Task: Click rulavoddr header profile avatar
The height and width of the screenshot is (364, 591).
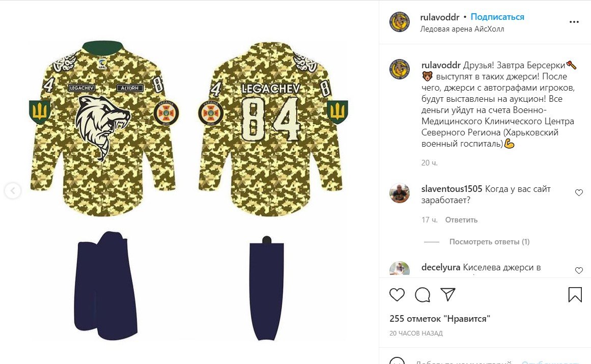Action: point(400,22)
